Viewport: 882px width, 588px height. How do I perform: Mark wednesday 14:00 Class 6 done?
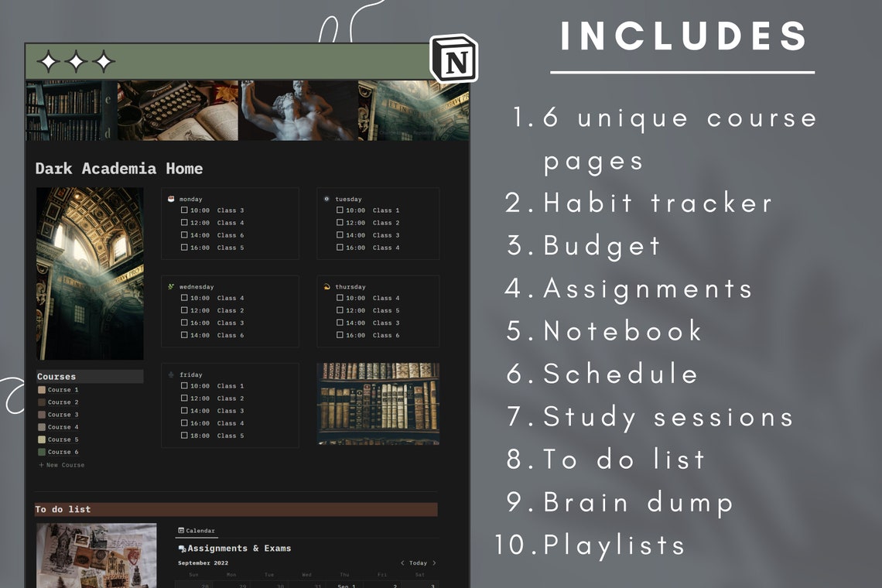[184, 335]
